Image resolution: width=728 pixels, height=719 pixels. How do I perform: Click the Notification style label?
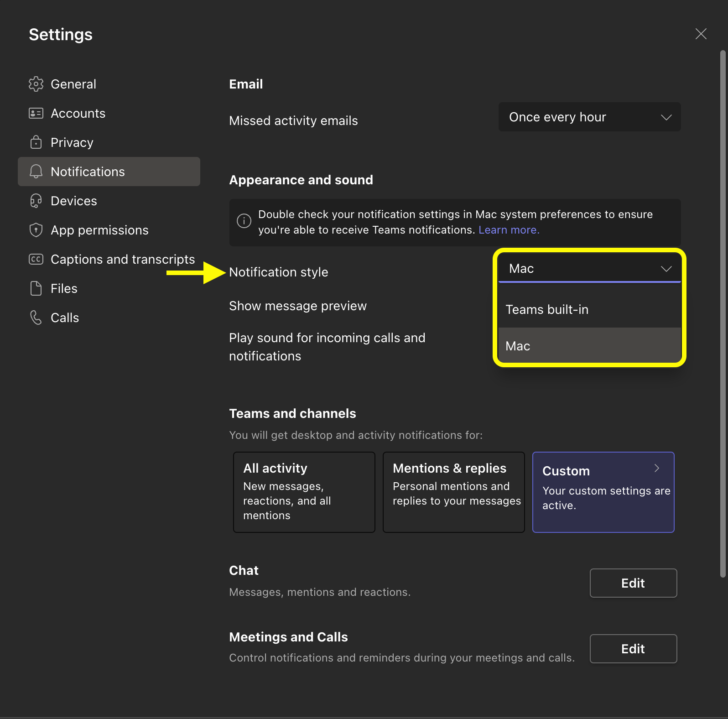pos(279,272)
